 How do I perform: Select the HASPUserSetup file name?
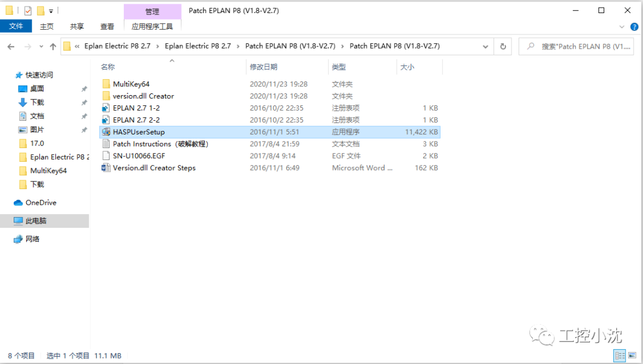tap(139, 132)
